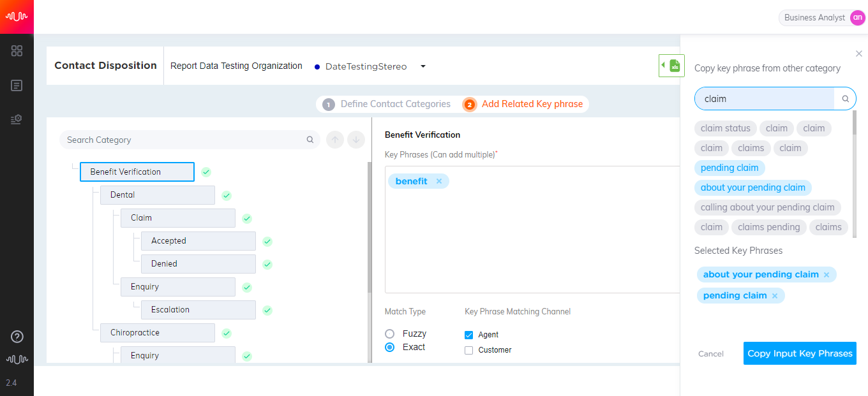Click green check beside Accepted
Screen dimensions: 868x396
tap(267, 241)
